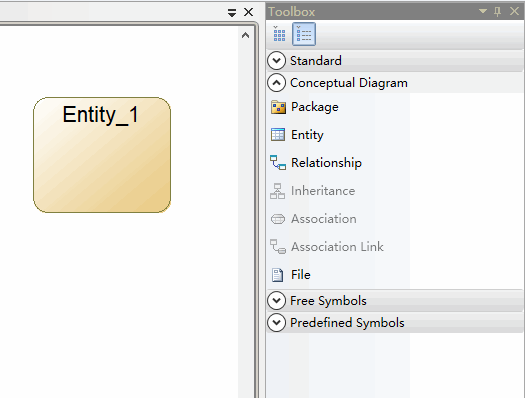This screenshot has height=398, width=525.
Task: Switch Toolbox to large icons view
Action: point(279,34)
